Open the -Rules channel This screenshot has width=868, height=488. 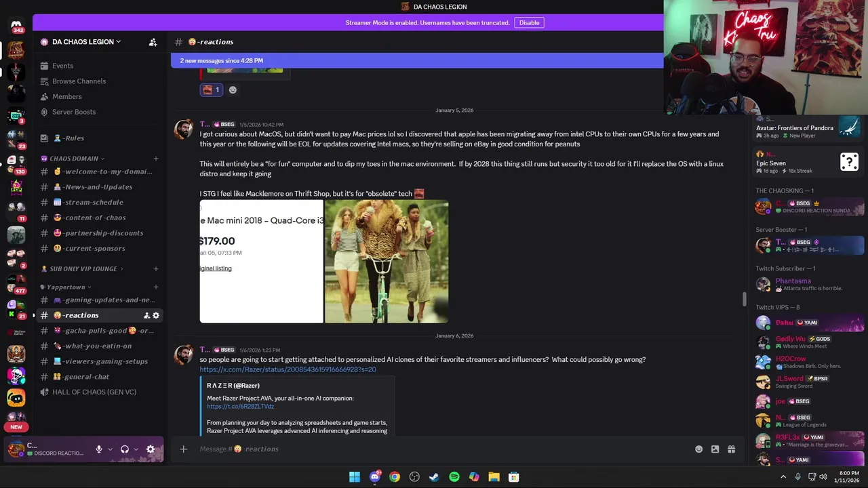[100, 138]
